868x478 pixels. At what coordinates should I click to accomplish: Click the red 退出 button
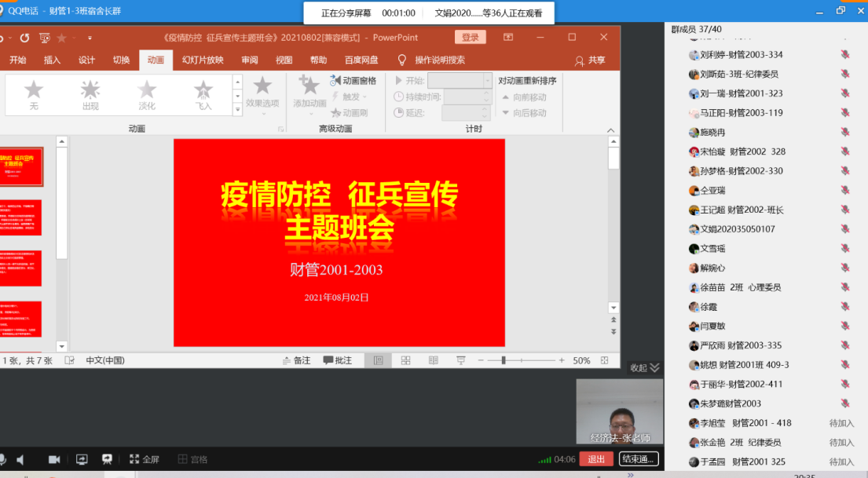pyautogui.click(x=596, y=459)
